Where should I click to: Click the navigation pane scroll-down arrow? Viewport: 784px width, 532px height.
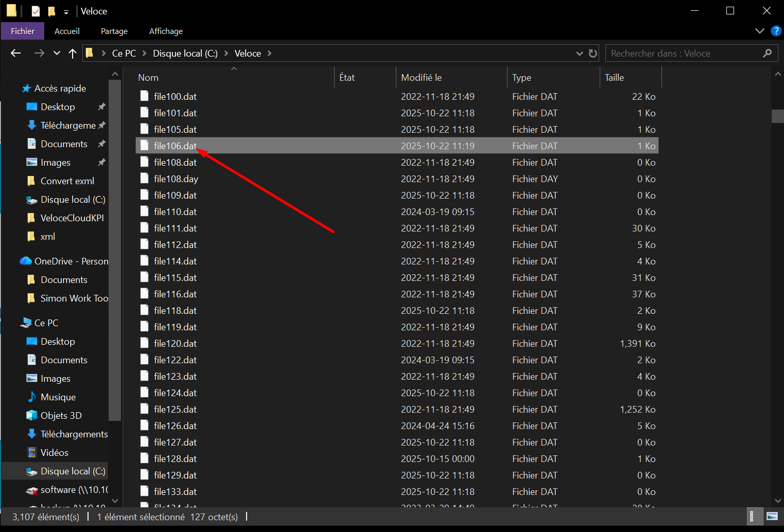[x=115, y=501]
